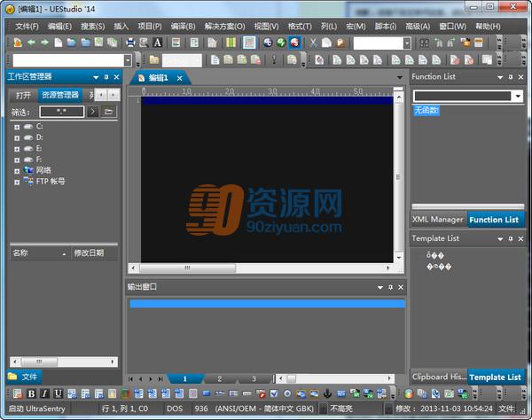The image size is (532, 420).
Task: Open the Function List combo box dropdown
Action: coord(518,97)
